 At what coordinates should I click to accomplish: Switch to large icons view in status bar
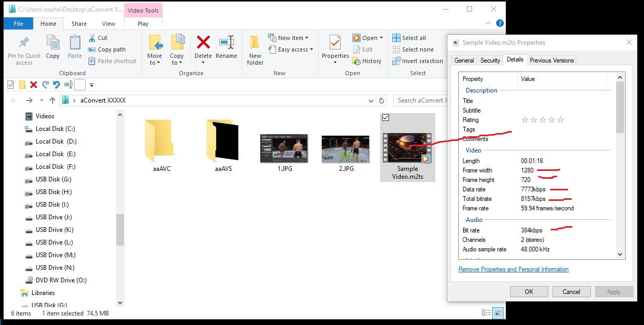(498, 313)
